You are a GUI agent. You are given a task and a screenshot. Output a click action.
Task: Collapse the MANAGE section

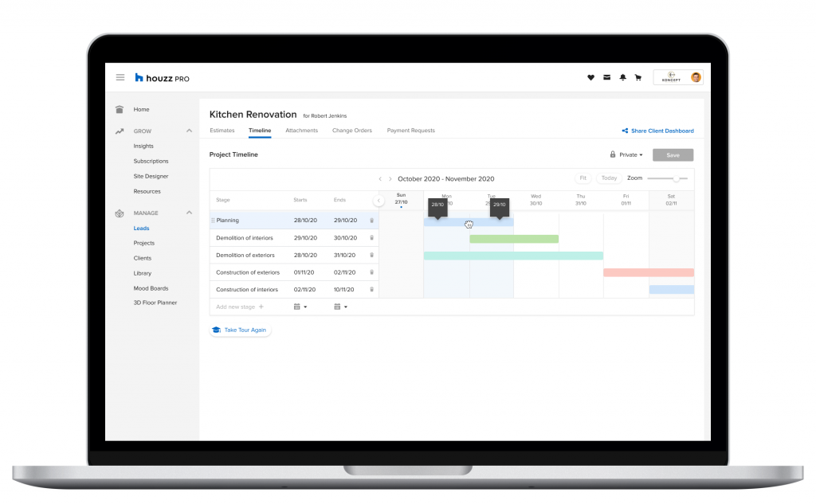(189, 213)
